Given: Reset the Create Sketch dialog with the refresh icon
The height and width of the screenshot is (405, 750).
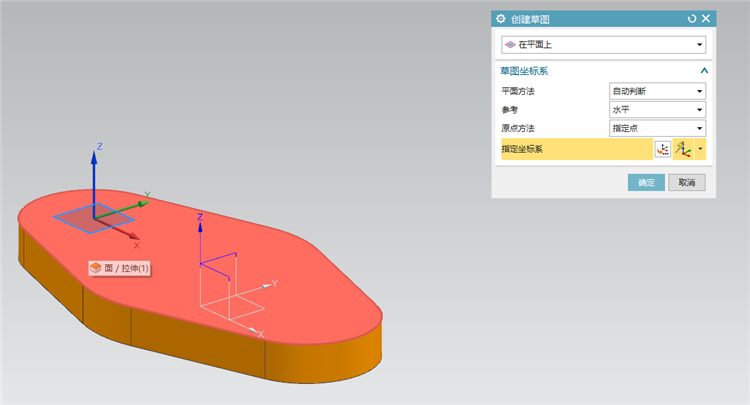Looking at the screenshot, I should click(x=692, y=19).
